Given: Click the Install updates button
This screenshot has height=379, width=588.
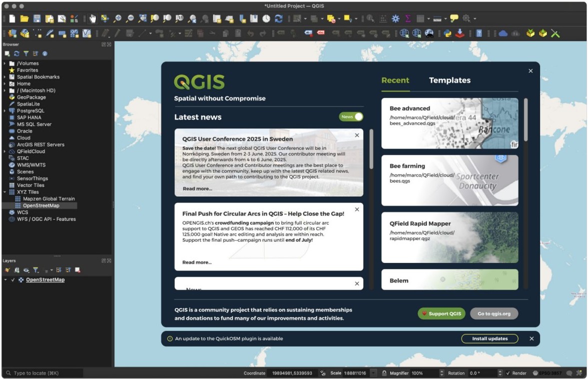Looking at the screenshot, I should 490,338.
